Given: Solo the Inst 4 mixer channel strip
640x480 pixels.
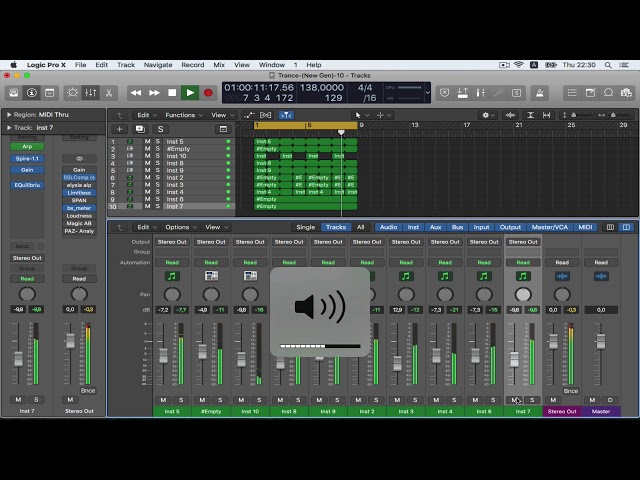Looking at the screenshot, I should [454, 400].
